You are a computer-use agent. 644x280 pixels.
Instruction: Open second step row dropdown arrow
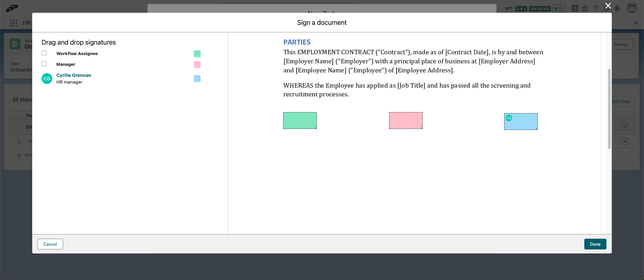[625, 141]
